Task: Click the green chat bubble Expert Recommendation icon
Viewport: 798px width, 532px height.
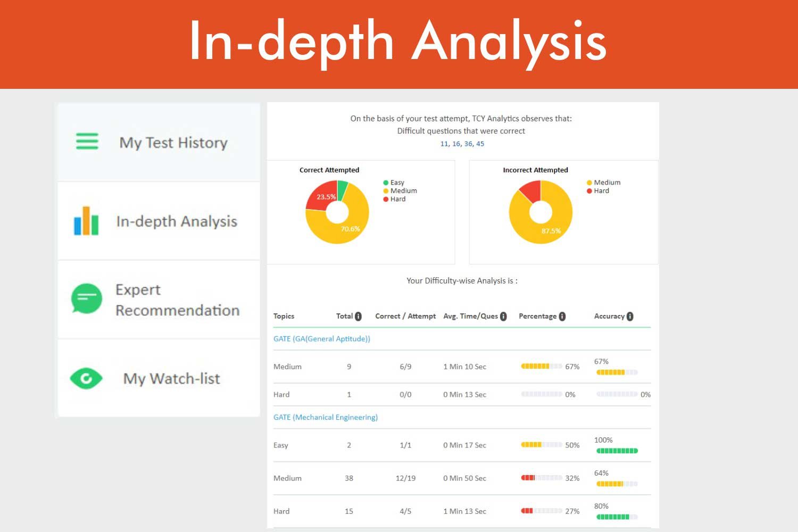Action: (x=87, y=298)
